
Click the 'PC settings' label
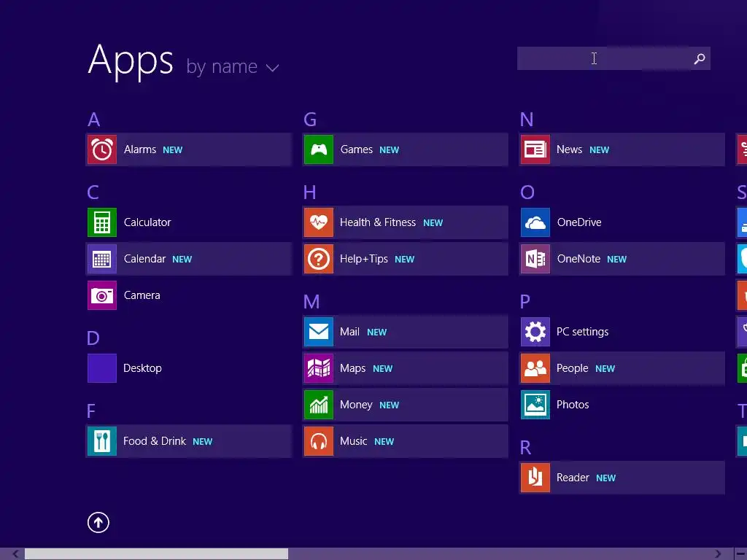pyautogui.click(x=583, y=332)
